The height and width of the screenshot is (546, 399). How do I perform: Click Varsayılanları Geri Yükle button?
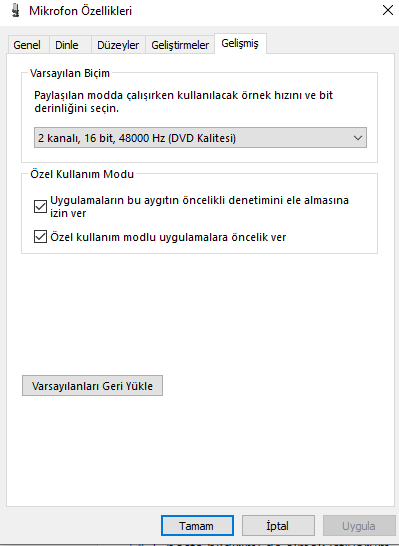pos(92,385)
